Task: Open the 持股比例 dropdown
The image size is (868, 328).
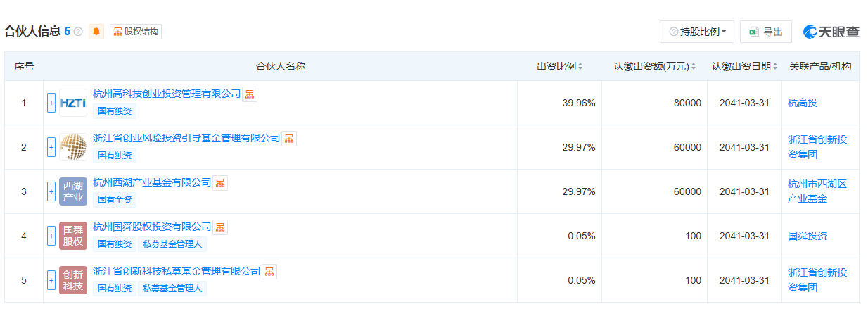Action: pos(697,32)
